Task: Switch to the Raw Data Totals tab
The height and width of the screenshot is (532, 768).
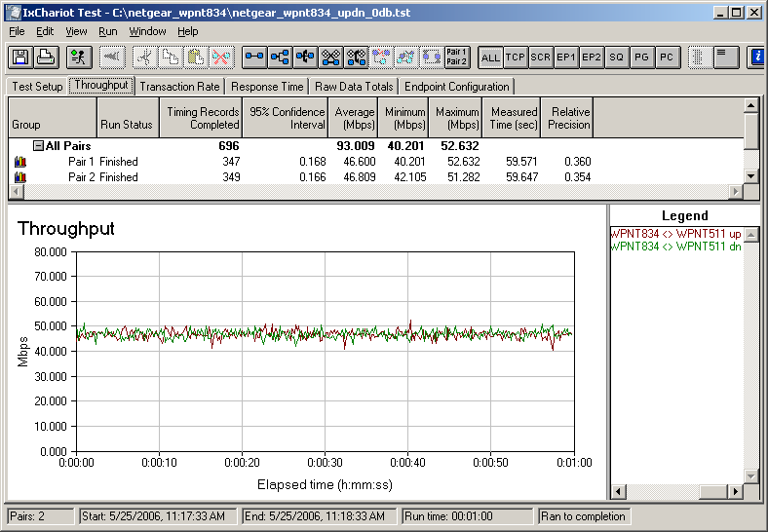Action: [x=354, y=87]
